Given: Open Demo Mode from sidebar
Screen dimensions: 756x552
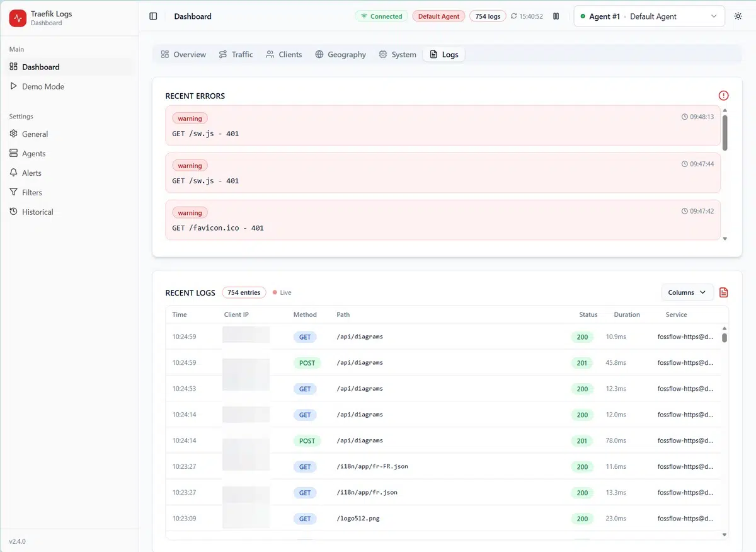Looking at the screenshot, I should [43, 86].
